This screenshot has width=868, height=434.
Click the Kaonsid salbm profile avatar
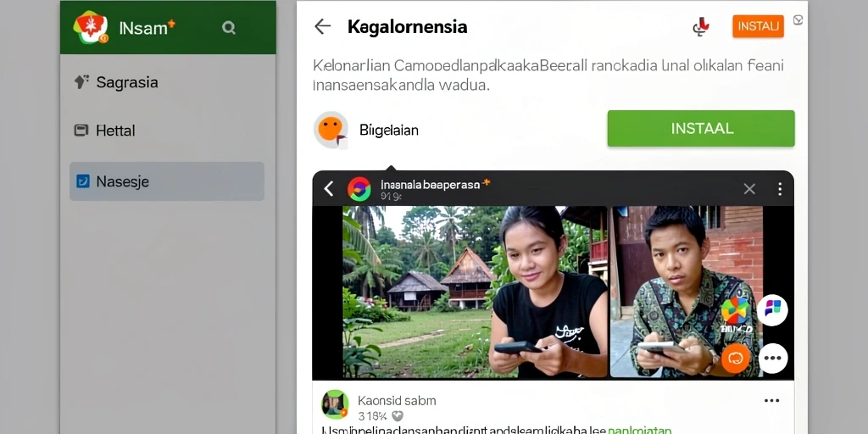[335, 404]
